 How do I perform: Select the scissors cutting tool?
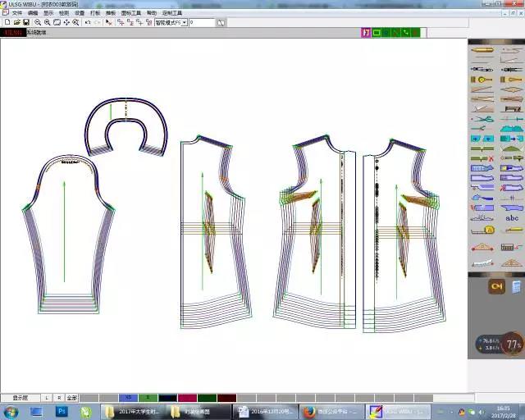(x=482, y=119)
